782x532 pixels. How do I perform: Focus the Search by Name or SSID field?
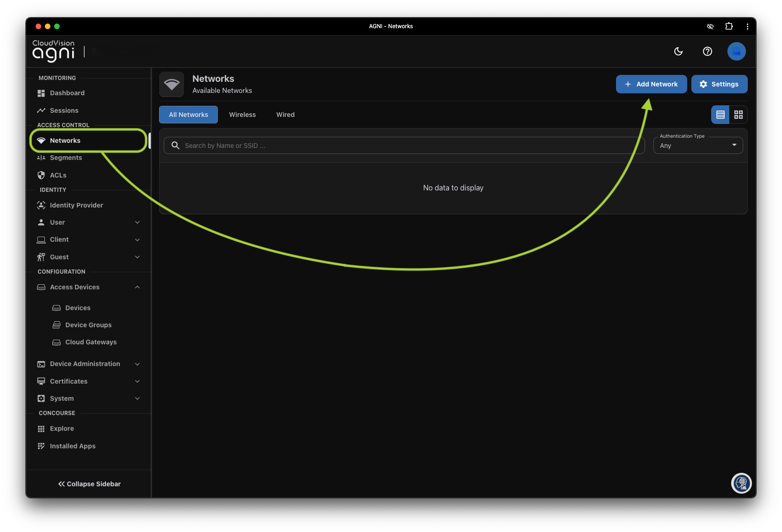pyautogui.click(x=407, y=146)
